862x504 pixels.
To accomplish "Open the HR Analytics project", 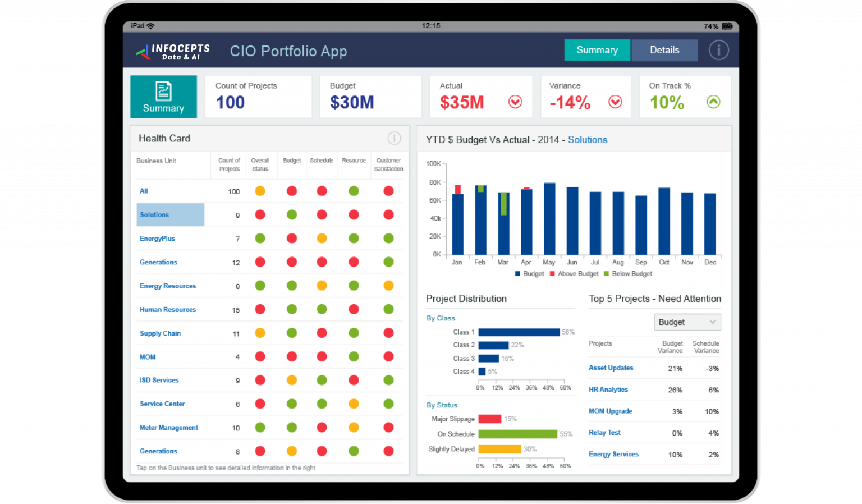I will [x=608, y=390].
